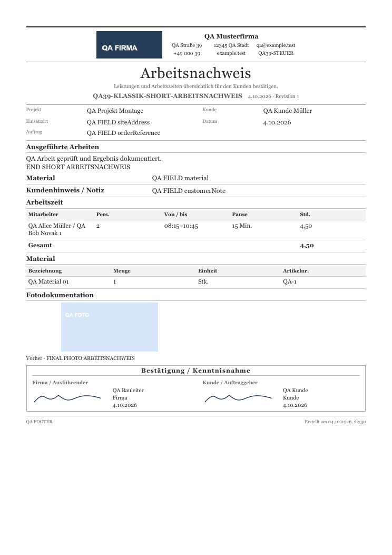Click the Datum label
This screenshot has height=555, width=392.
(x=210, y=121)
